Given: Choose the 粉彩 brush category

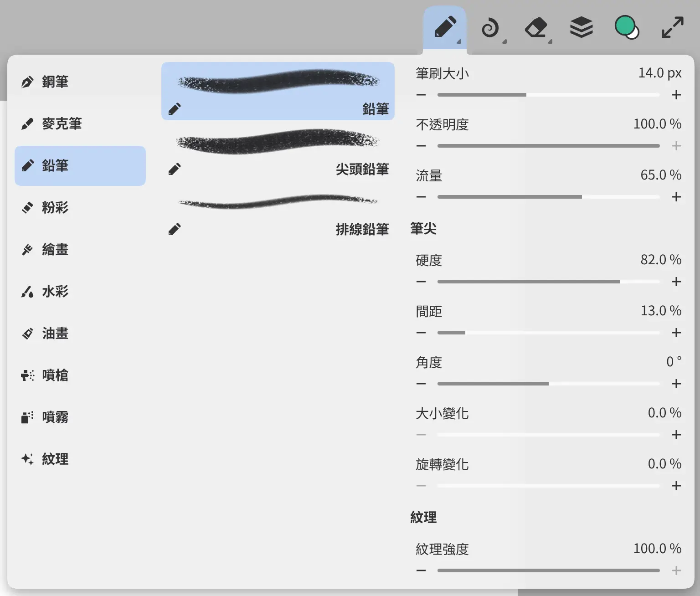Looking at the screenshot, I should click(80, 208).
